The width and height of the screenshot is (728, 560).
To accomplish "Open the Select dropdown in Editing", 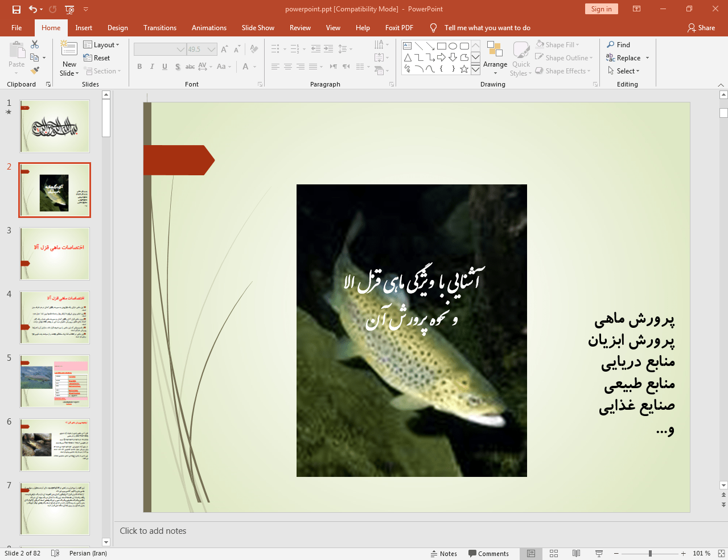I will [x=624, y=71].
